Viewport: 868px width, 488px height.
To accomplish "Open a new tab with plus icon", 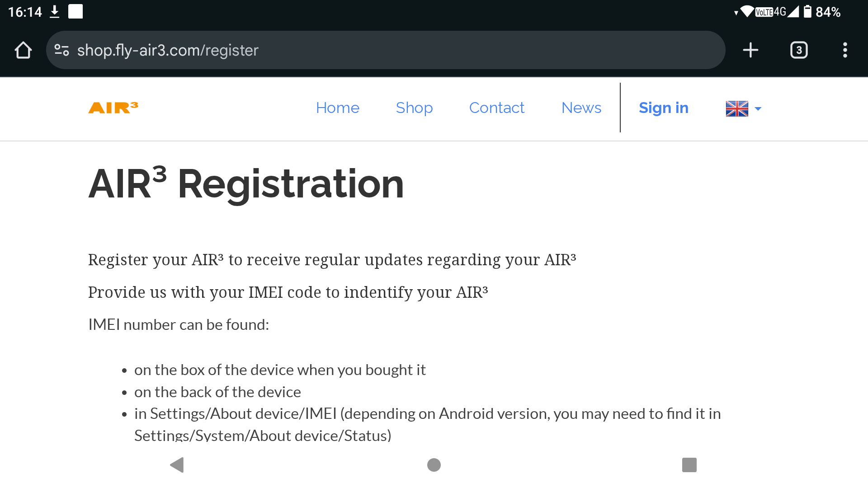I will pos(750,50).
